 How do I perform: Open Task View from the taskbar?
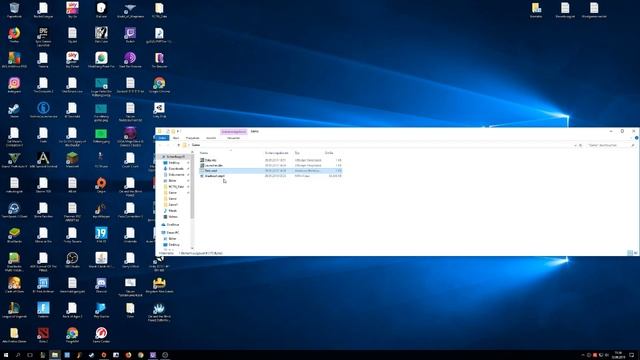30,355
